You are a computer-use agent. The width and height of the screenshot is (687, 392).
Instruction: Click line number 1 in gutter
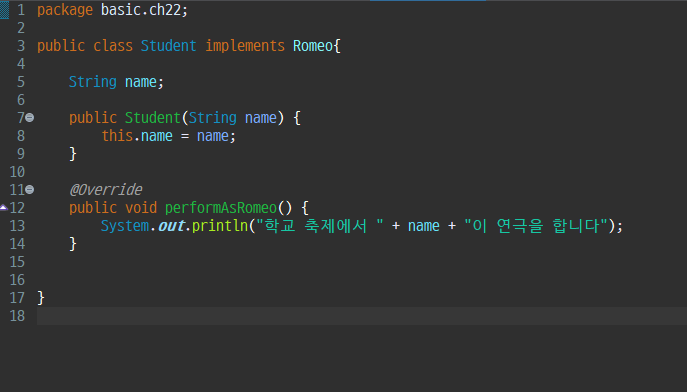[x=20, y=10]
